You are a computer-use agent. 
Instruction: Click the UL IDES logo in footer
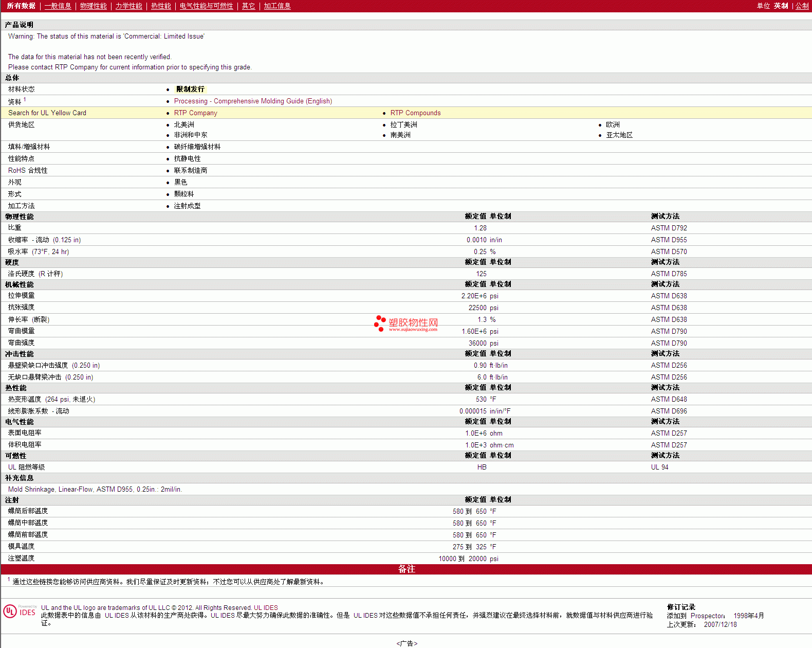20,611
